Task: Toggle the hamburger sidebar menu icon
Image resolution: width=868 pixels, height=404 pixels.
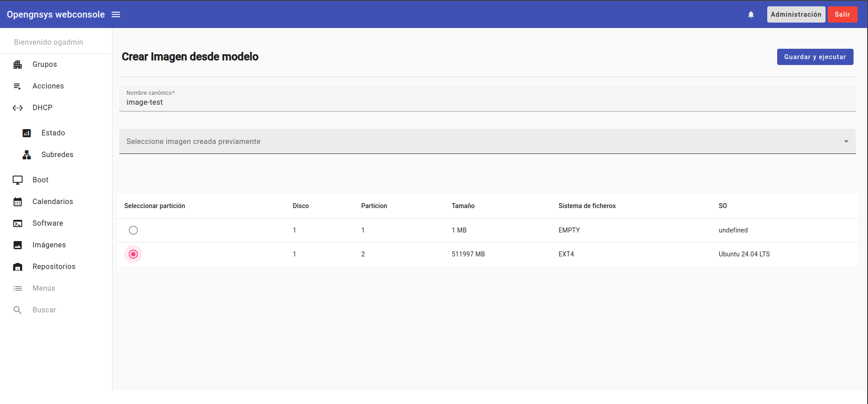Action: (116, 14)
